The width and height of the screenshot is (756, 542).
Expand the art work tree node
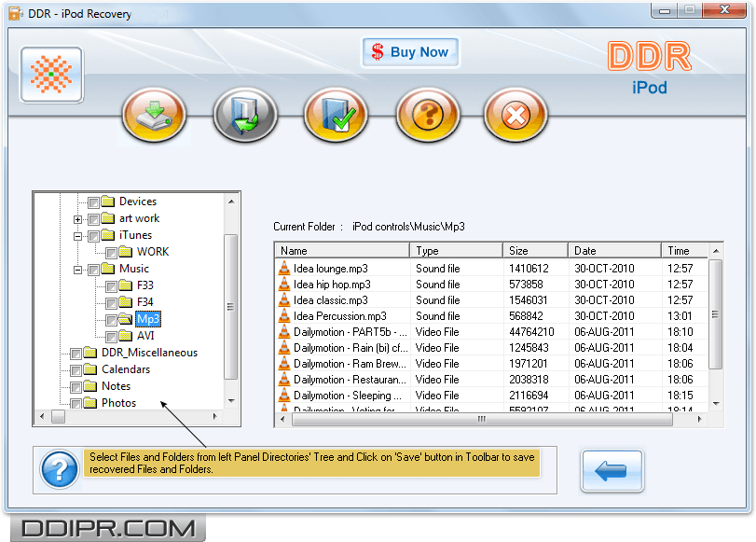point(77,219)
